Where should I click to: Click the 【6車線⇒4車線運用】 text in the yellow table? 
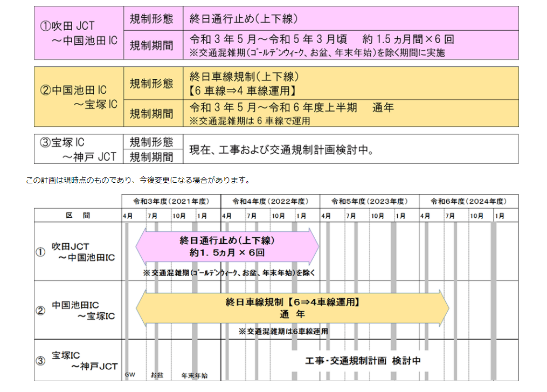pos(243,91)
